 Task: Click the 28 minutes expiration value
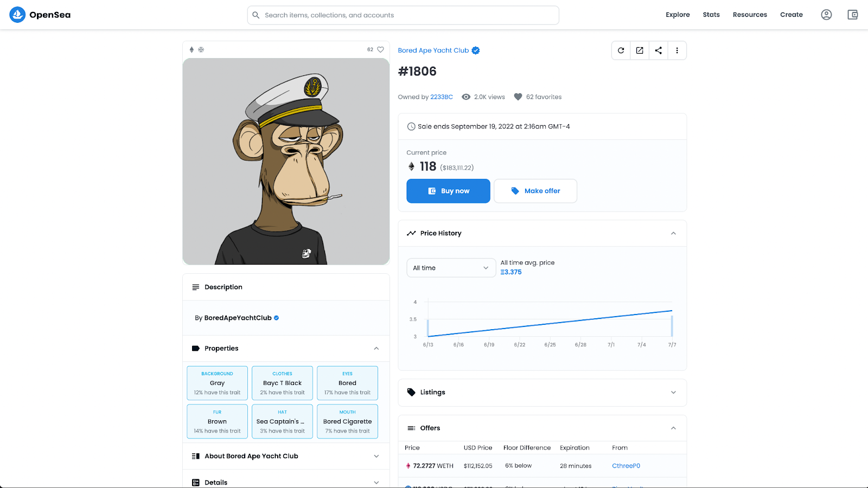click(576, 466)
